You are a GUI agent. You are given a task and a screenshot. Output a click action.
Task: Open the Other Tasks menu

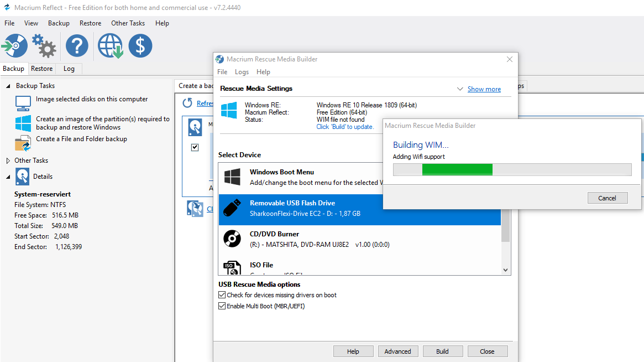128,23
